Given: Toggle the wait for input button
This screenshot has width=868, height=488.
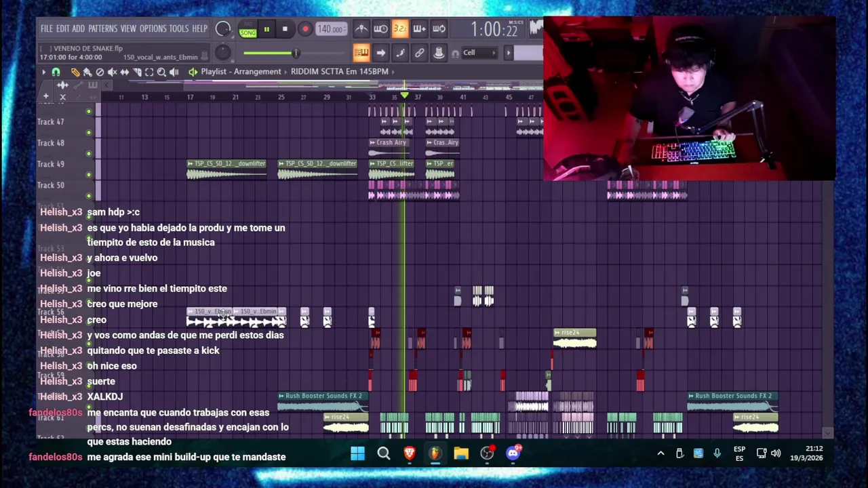Looking at the screenshot, I should (380, 28).
